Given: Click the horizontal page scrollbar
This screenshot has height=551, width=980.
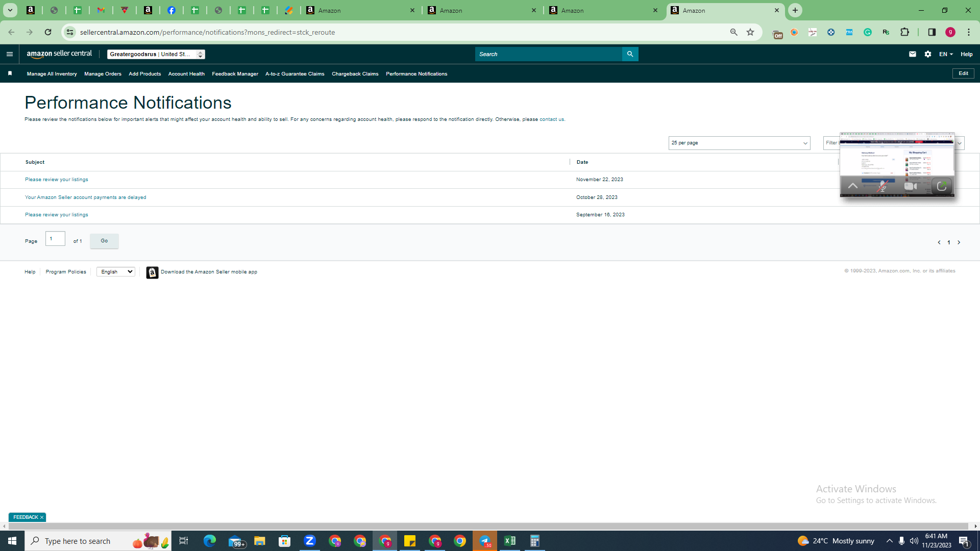Looking at the screenshot, I should tap(488, 526).
